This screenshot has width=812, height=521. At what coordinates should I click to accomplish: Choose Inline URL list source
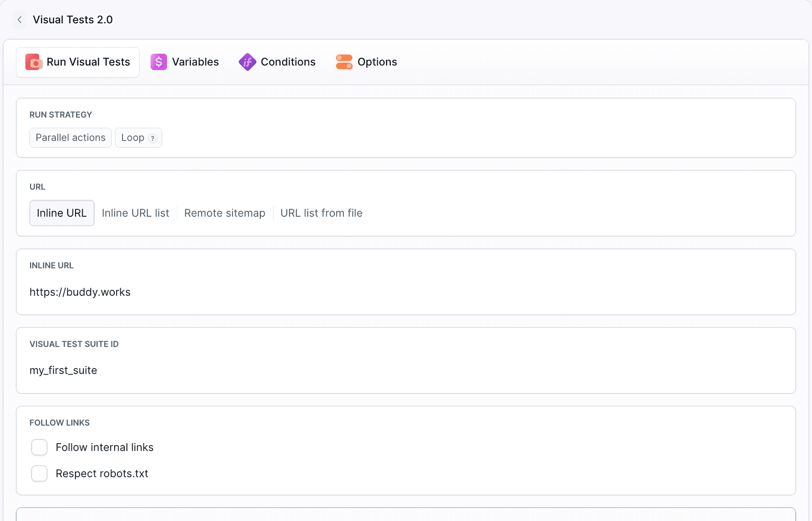(x=135, y=213)
